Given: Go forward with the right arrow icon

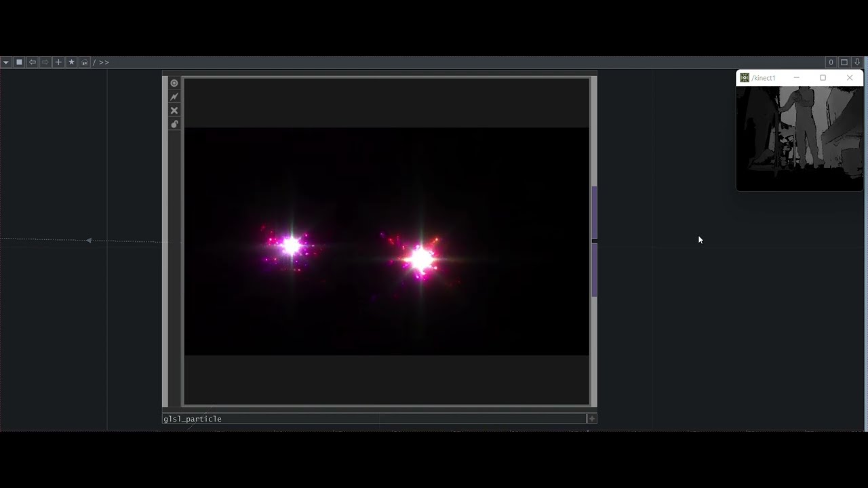Looking at the screenshot, I should coord(45,62).
